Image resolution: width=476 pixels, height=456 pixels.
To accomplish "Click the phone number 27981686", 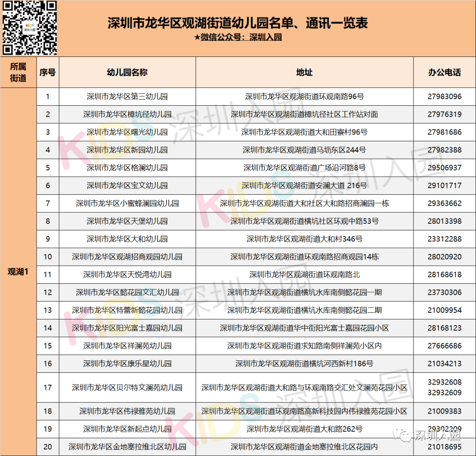I will [444, 132].
